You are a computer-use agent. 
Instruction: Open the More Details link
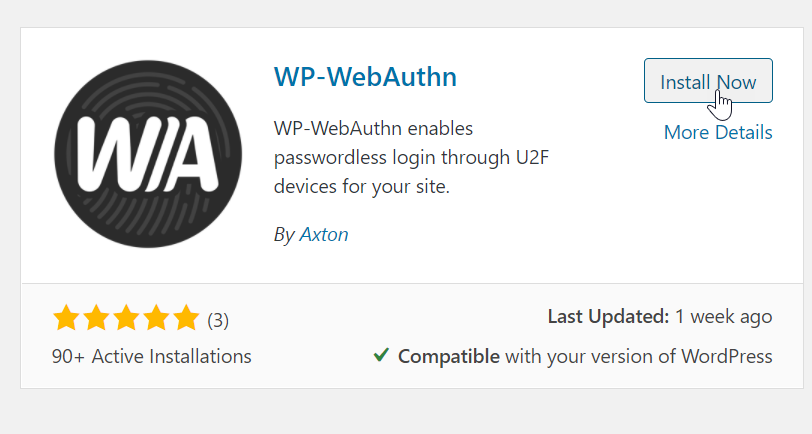[718, 132]
